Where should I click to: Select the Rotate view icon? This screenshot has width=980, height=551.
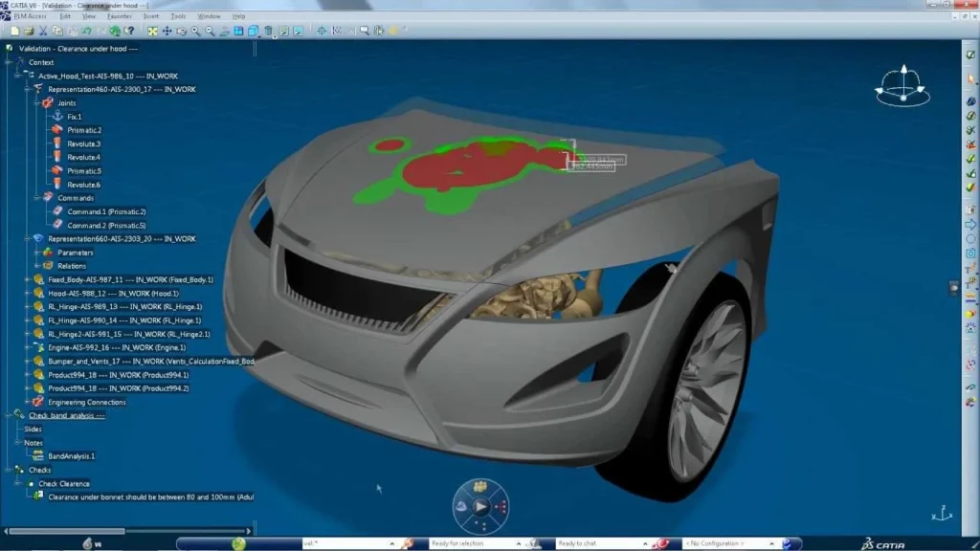click(181, 31)
